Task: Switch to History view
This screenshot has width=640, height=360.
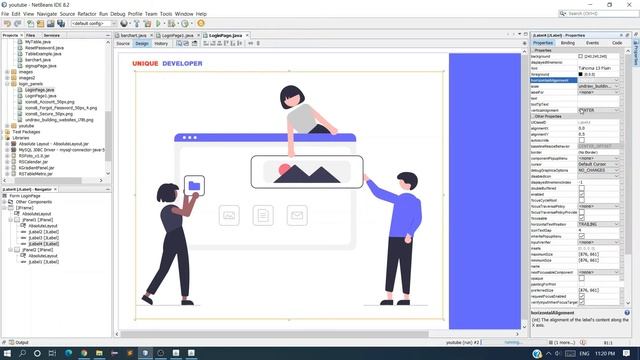Action: 161,43
